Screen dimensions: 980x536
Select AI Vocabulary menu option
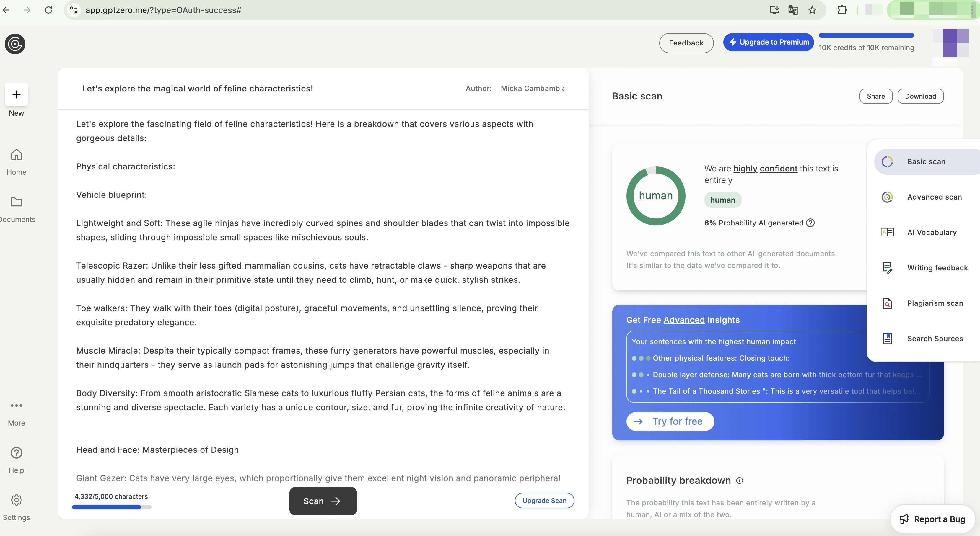(x=931, y=232)
